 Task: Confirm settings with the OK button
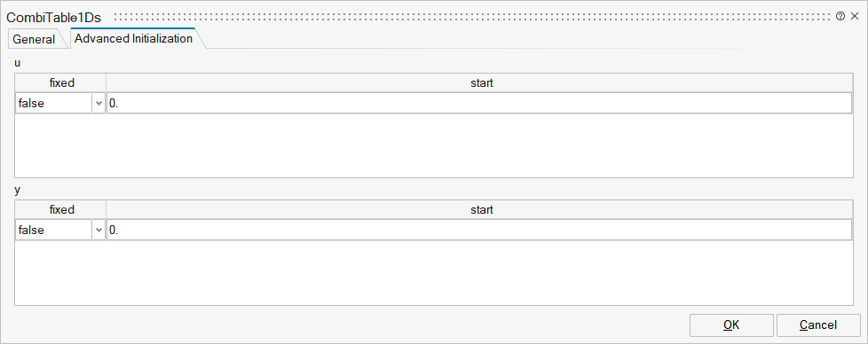click(731, 325)
